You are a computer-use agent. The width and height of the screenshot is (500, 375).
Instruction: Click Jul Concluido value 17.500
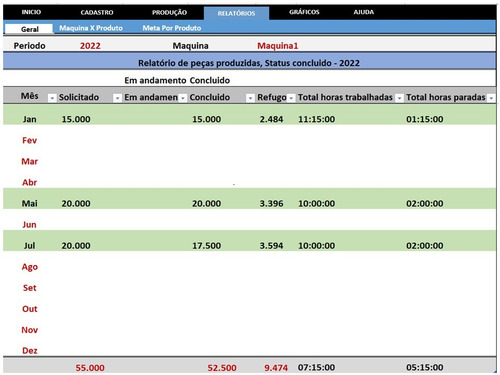pos(206,246)
